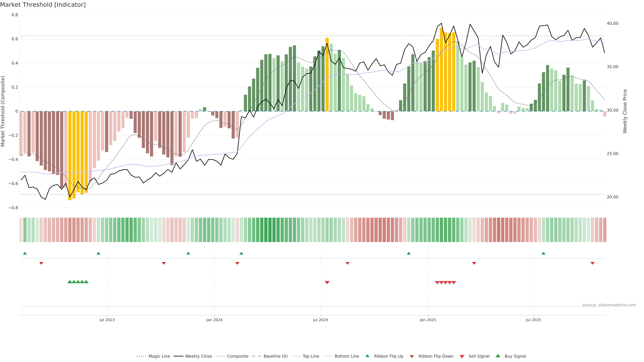
Task: Toggle Weekly Close series in legend
Action: 198,356
